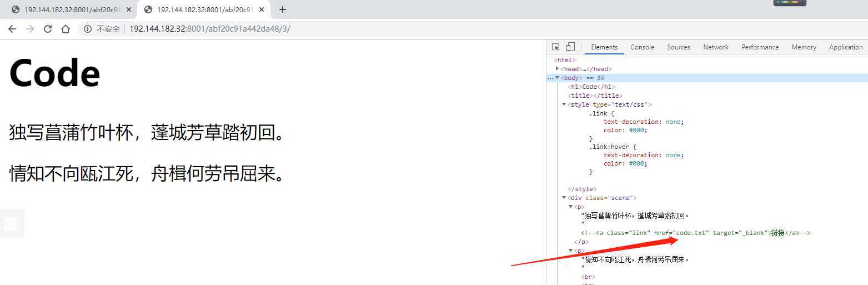Reload the page with refresh icon

coord(48,29)
